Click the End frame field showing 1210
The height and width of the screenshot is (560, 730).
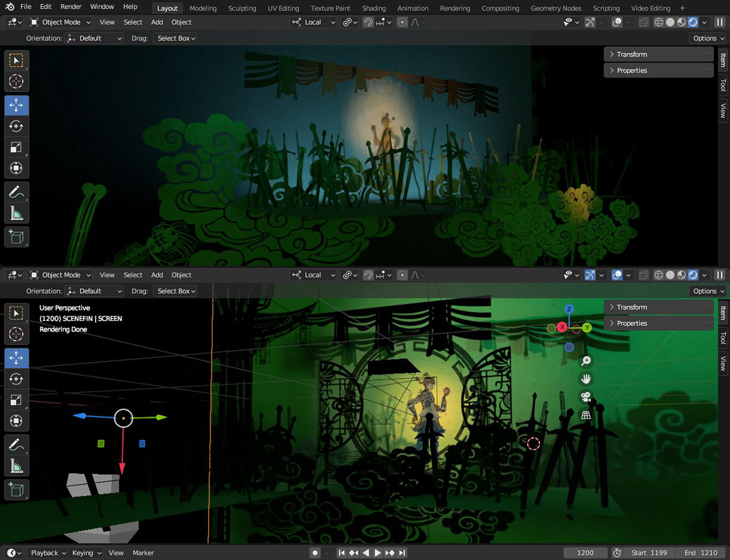pos(701,553)
